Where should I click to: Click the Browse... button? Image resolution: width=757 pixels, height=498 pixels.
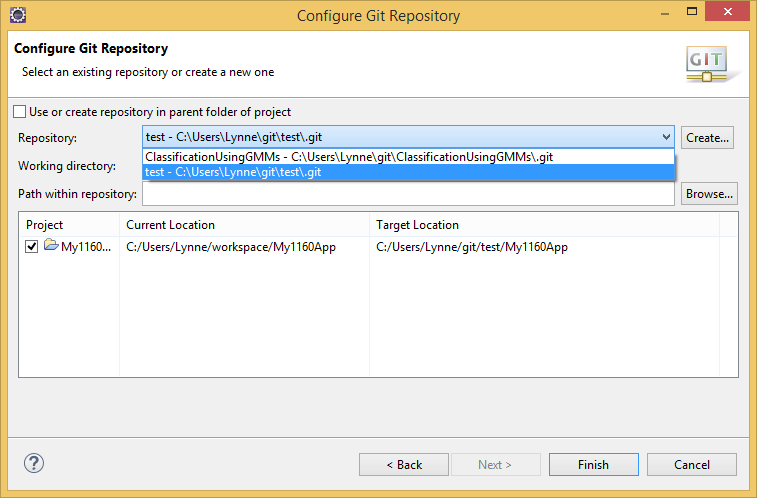pos(709,194)
